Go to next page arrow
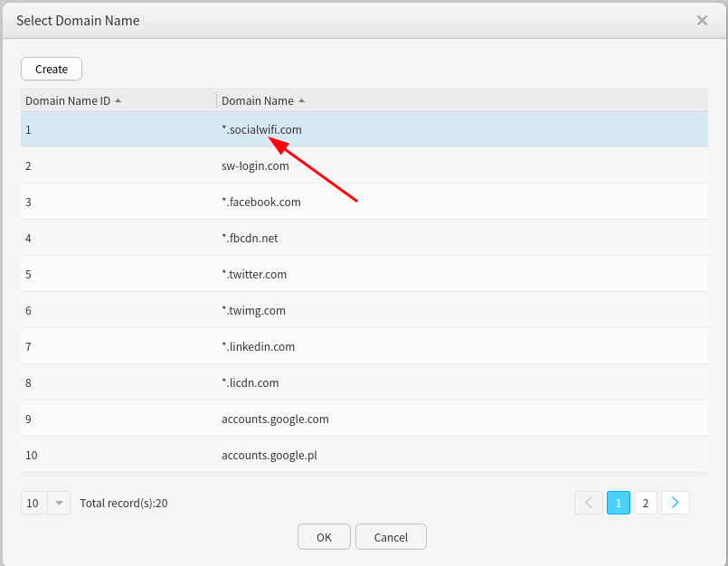 point(676,503)
